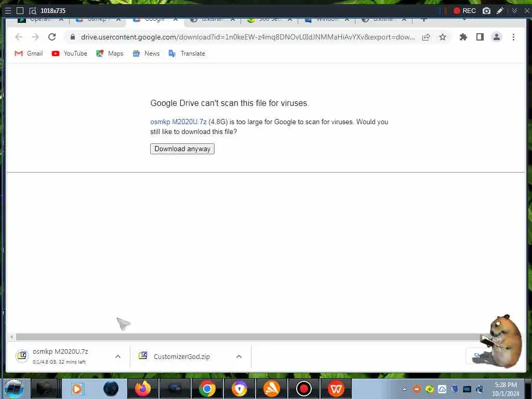Screen dimensions: 532x399
Task: Open the Chrome three-dot menu
Action: pos(513,37)
